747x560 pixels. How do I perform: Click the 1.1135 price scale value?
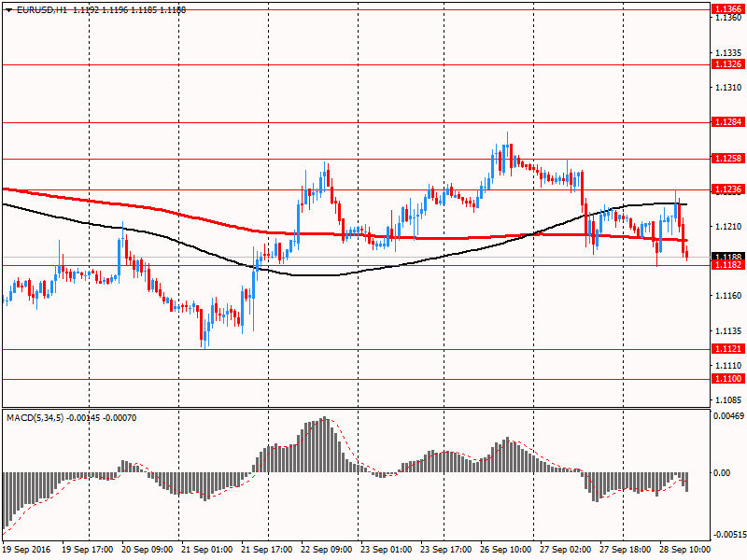coord(728,331)
